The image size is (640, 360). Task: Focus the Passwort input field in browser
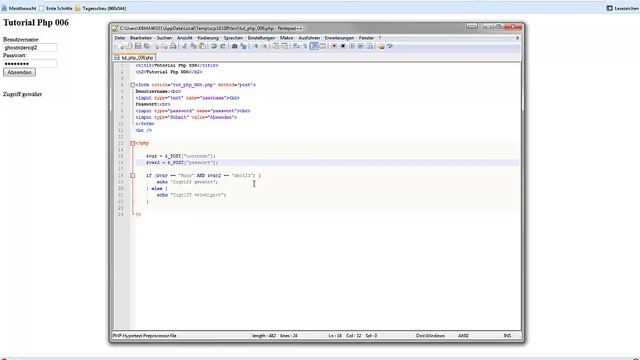(30, 63)
